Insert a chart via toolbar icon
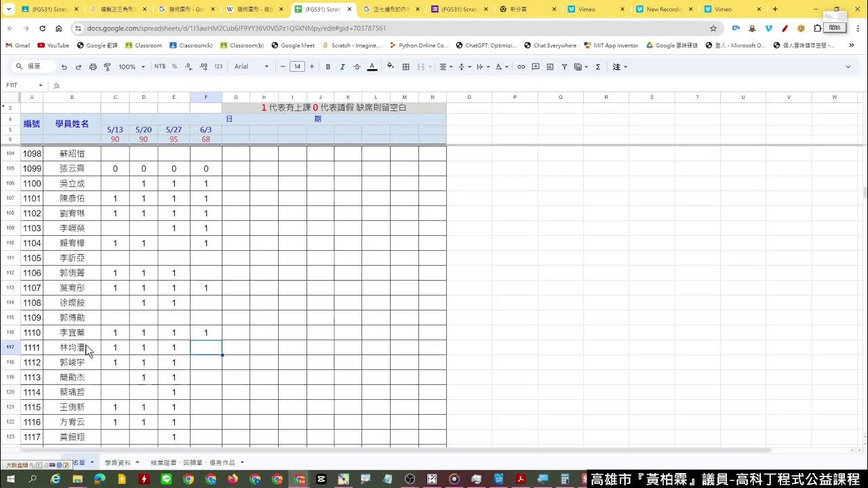The image size is (868, 488). [550, 66]
